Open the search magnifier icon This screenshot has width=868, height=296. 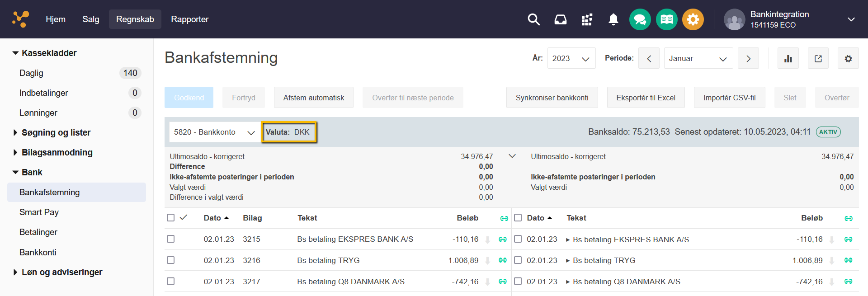coord(533,19)
